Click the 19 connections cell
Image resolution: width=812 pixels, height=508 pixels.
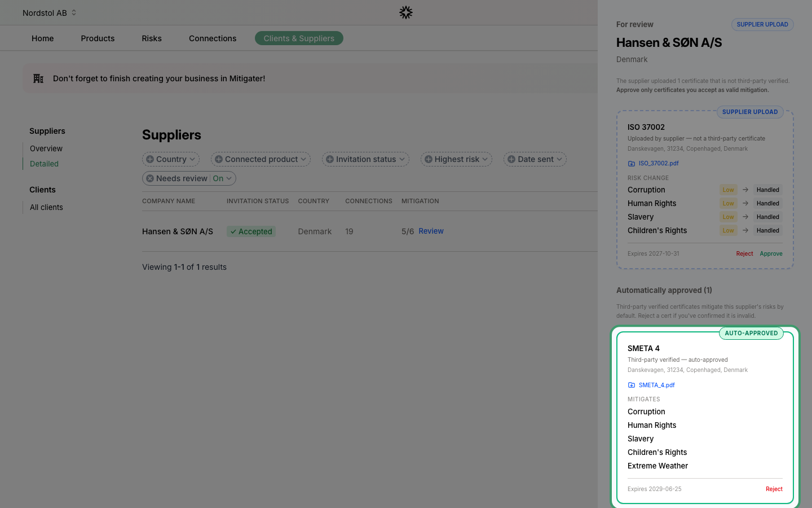349,231
